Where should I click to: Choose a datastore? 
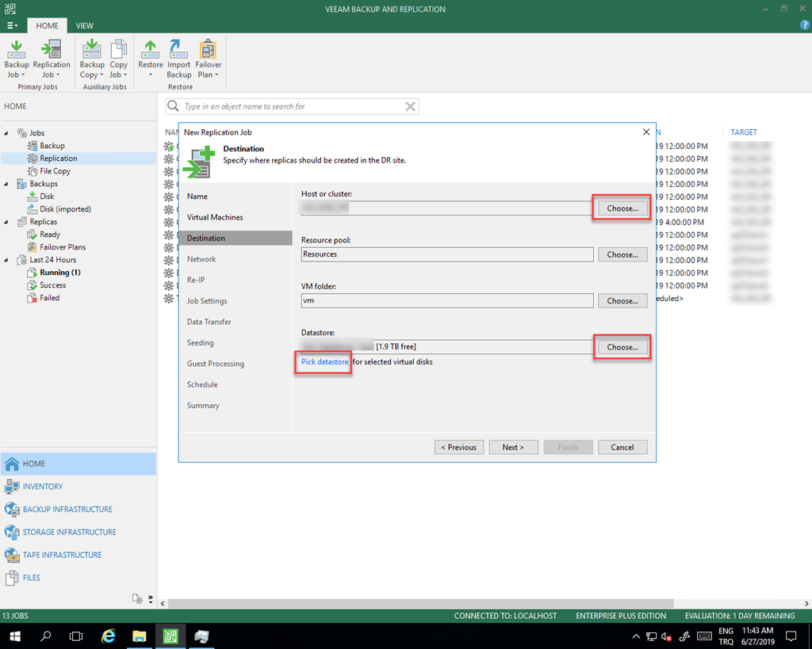pyautogui.click(x=622, y=347)
